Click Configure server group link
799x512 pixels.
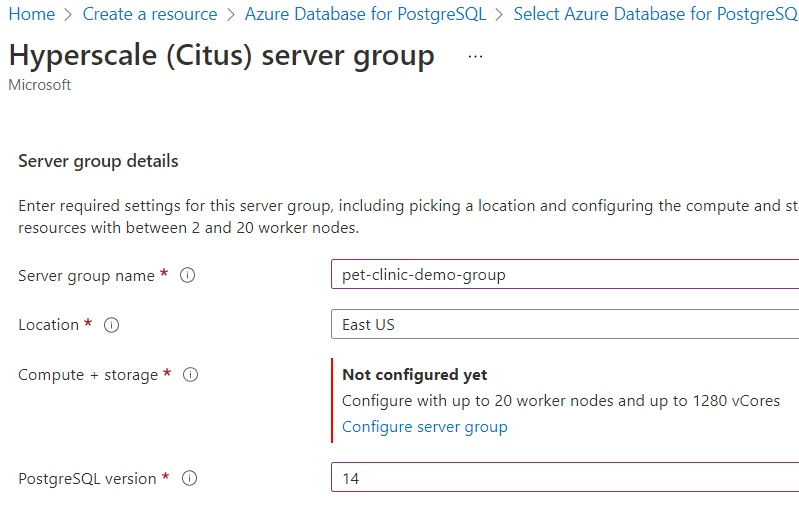click(424, 427)
